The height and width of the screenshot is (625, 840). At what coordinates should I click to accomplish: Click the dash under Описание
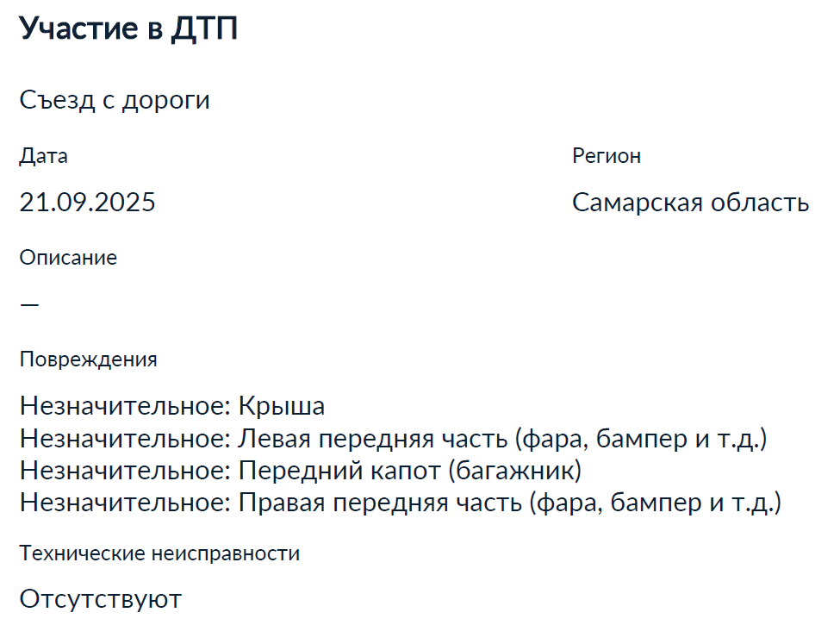tap(29, 304)
